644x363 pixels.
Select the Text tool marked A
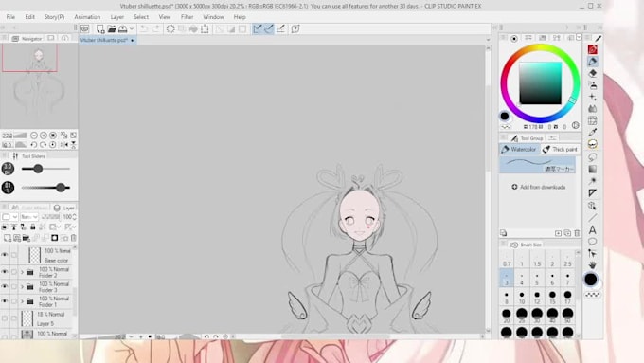tap(592, 229)
